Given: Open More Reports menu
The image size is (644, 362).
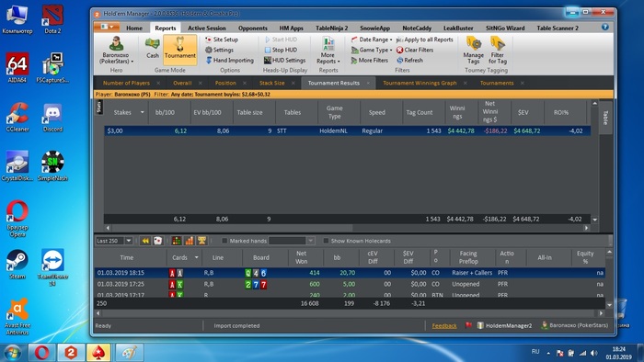Looking at the screenshot, I should click(x=328, y=50).
